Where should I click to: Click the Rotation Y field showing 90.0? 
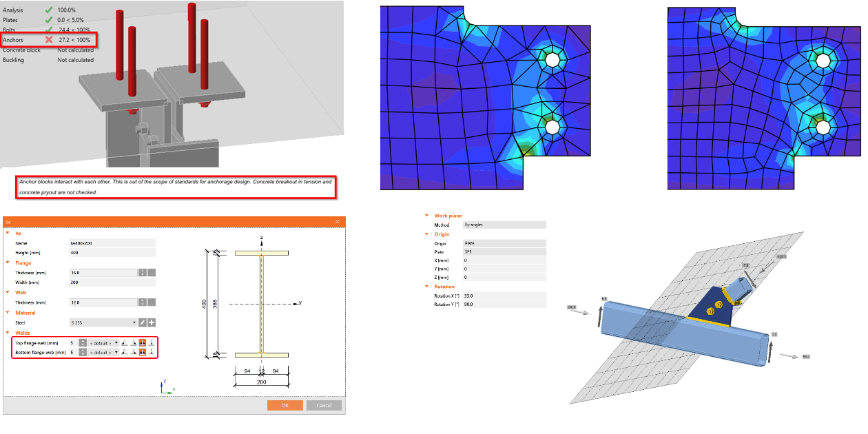point(504,304)
